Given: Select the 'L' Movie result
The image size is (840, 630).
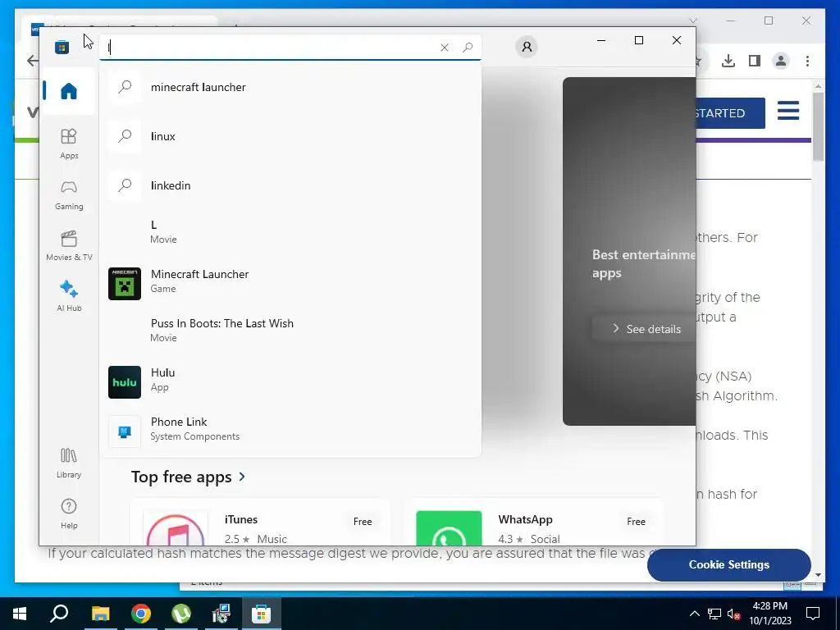Looking at the screenshot, I should tap(290, 231).
